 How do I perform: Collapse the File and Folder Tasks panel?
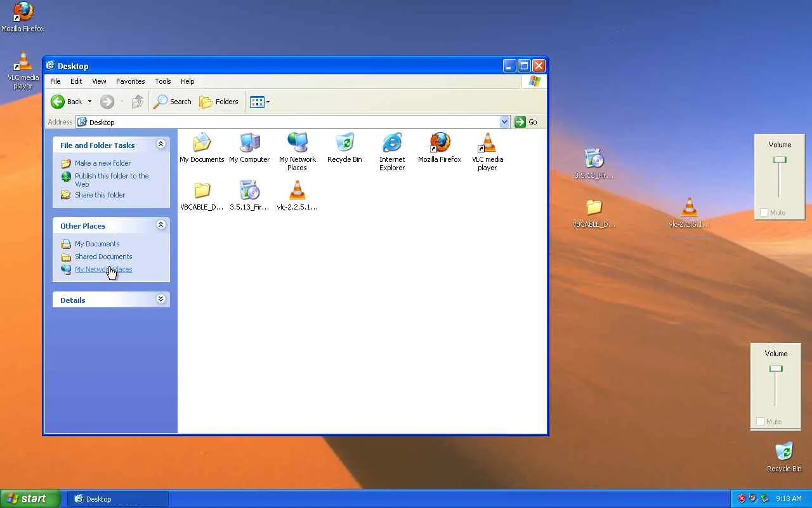pyautogui.click(x=160, y=145)
